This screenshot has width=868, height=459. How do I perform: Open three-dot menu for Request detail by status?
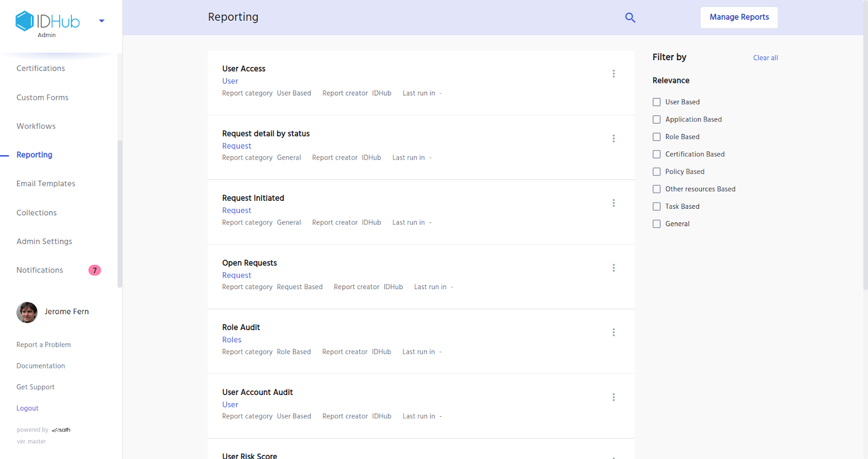coord(614,138)
